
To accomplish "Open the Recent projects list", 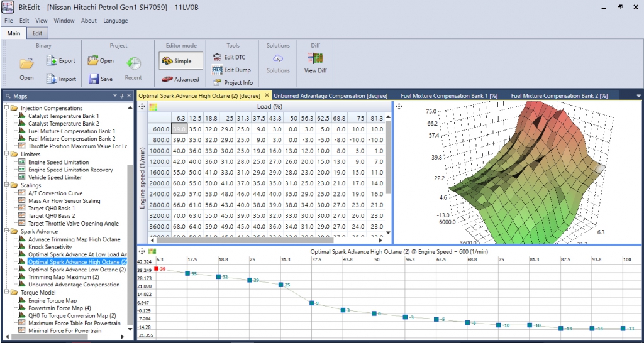I will coord(133,68).
